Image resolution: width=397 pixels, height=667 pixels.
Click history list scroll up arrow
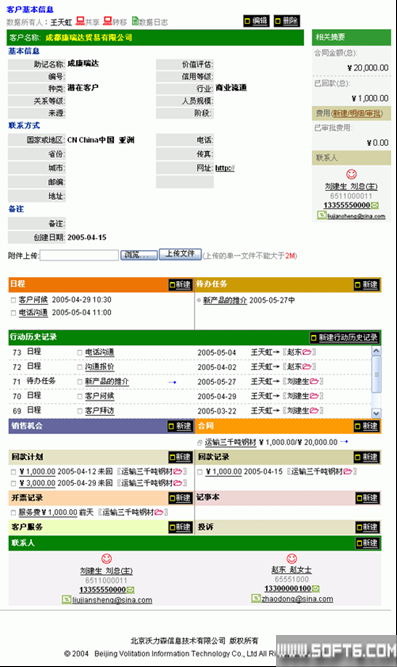click(376, 351)
